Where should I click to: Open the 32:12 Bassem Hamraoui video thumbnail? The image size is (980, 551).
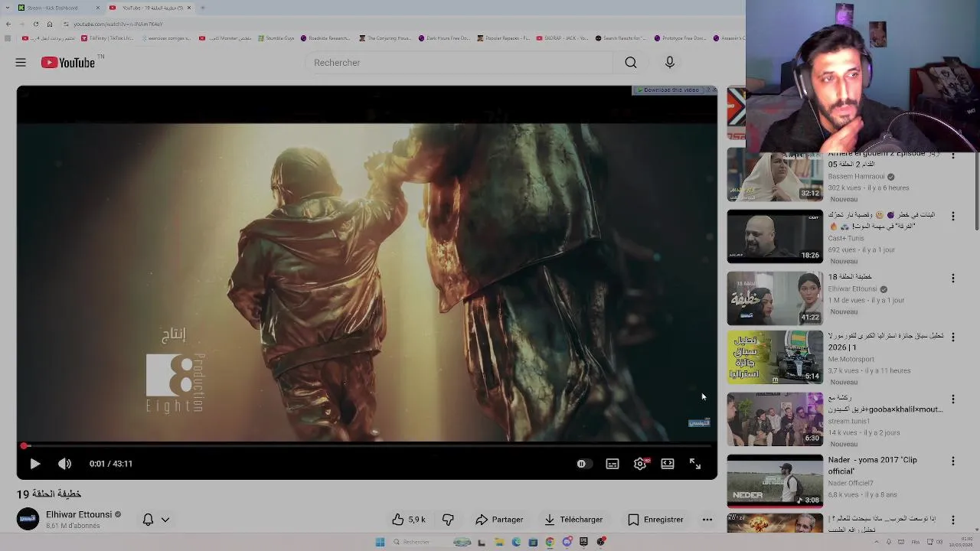pyautogui.click(x=775, y=175)
